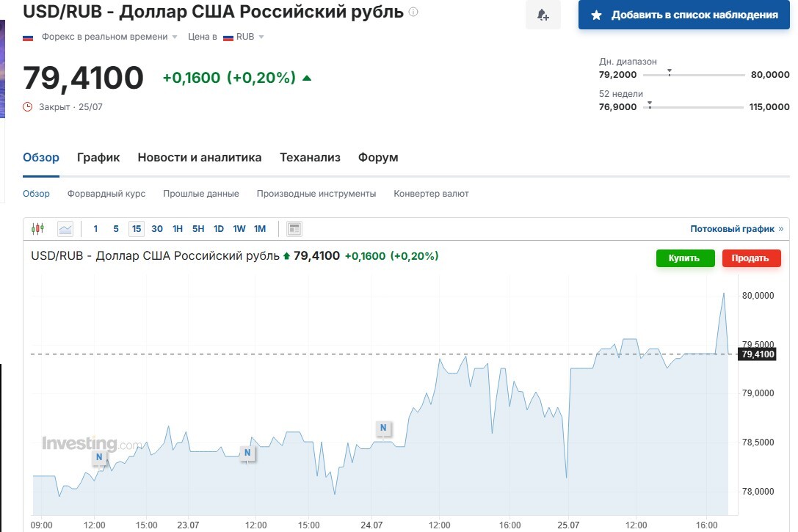Switch to the График tab
Viewport: 798px width, 532px height.
pos(98,158)
